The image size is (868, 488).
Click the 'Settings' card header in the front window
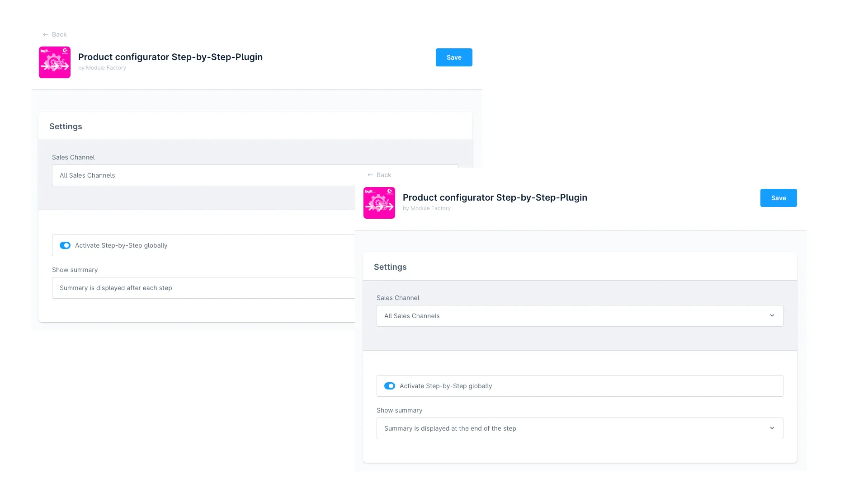point(390,267)
